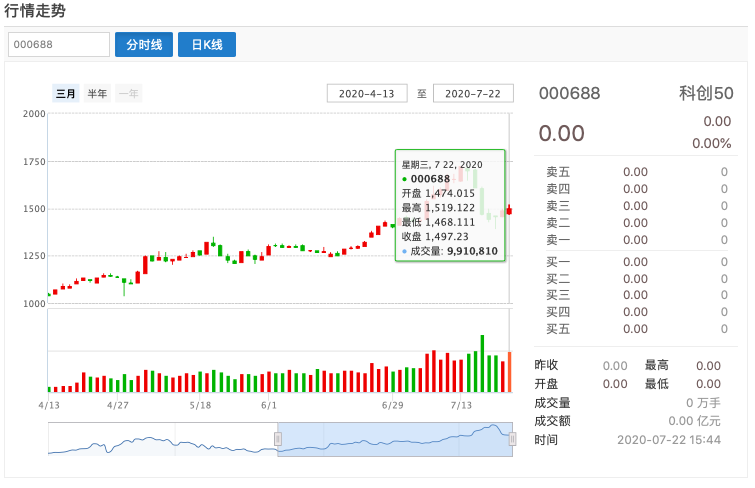Click the 科创50 index label

coord(706,94)
